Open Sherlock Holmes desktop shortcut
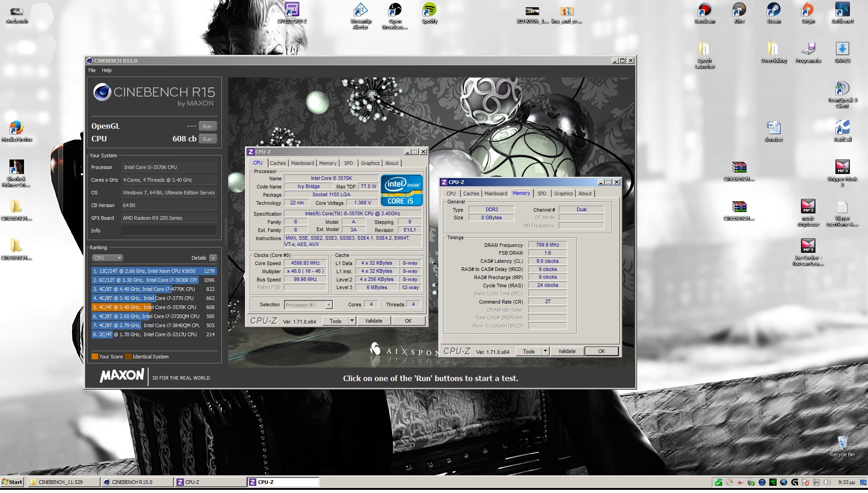This screenshot has width=868, height=493. pyautogui.click(x=16, y=174)
